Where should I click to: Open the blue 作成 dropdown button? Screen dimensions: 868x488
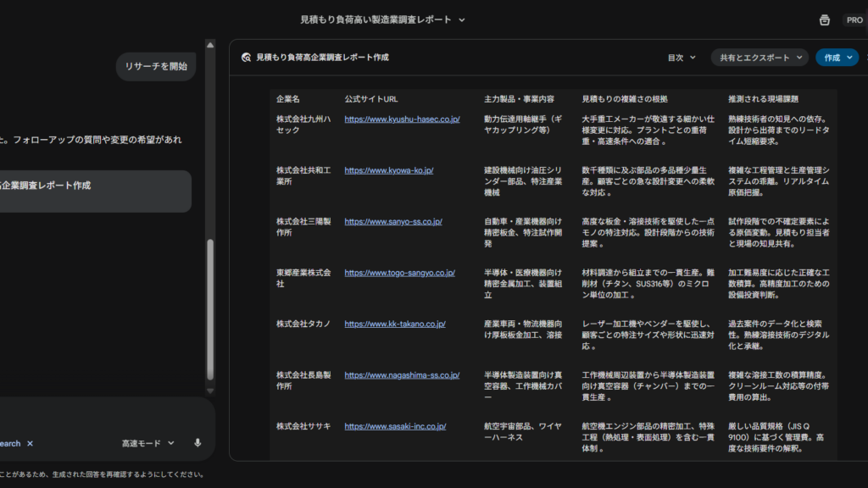pyautogui.click(x=837, y=58)
